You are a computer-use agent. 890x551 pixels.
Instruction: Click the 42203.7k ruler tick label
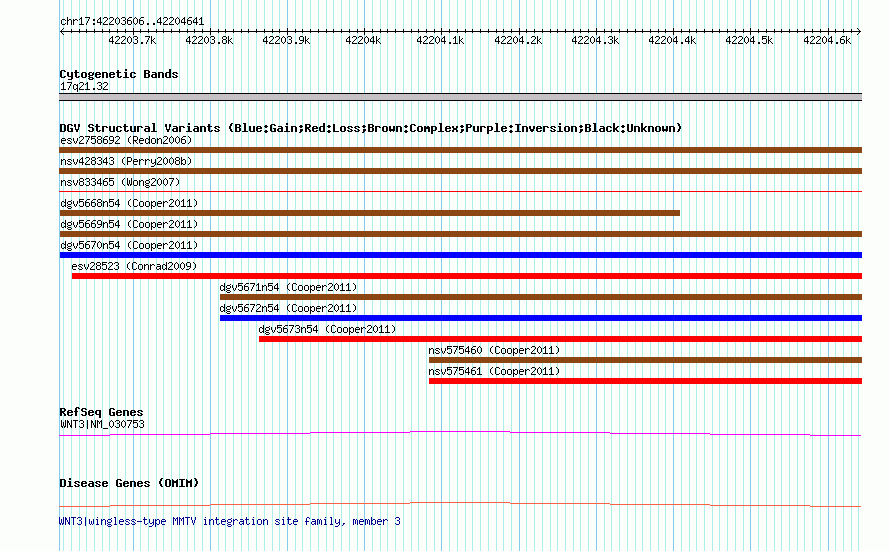pyautogui.click(x=132, y=40)
